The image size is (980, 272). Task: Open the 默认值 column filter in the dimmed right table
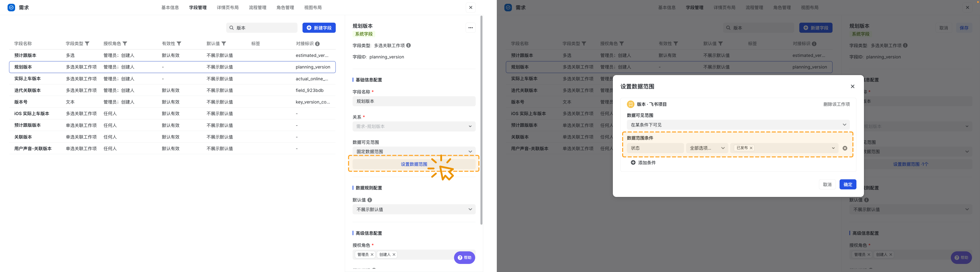point(721,44)
